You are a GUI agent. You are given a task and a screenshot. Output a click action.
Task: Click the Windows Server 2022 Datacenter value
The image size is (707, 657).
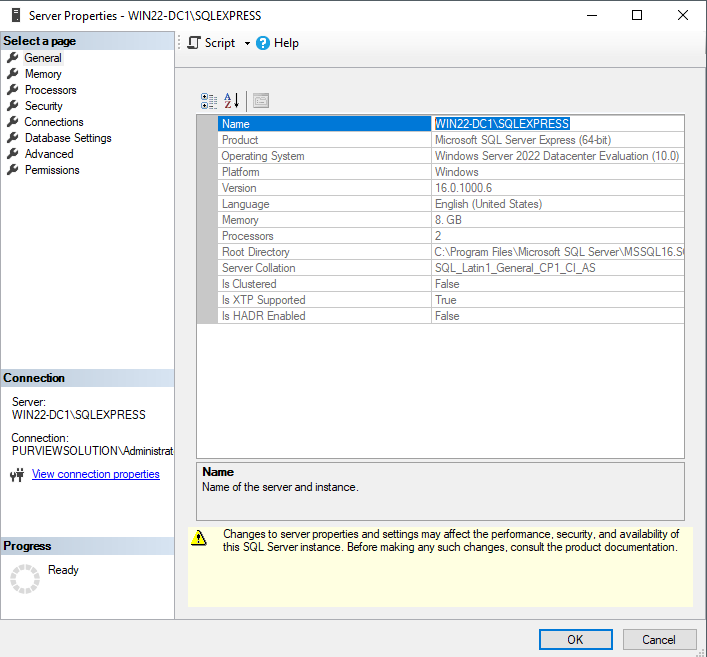point(557,156)
